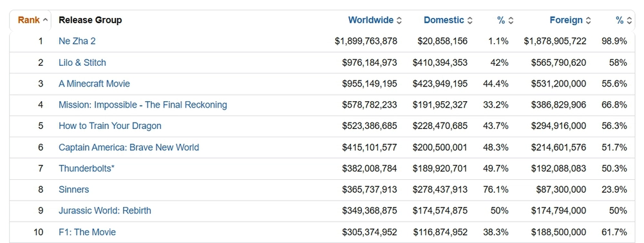This screenshot has width=644, height=243.
Task: Open the Thunderbolts* link
Action: coord(86,168)
